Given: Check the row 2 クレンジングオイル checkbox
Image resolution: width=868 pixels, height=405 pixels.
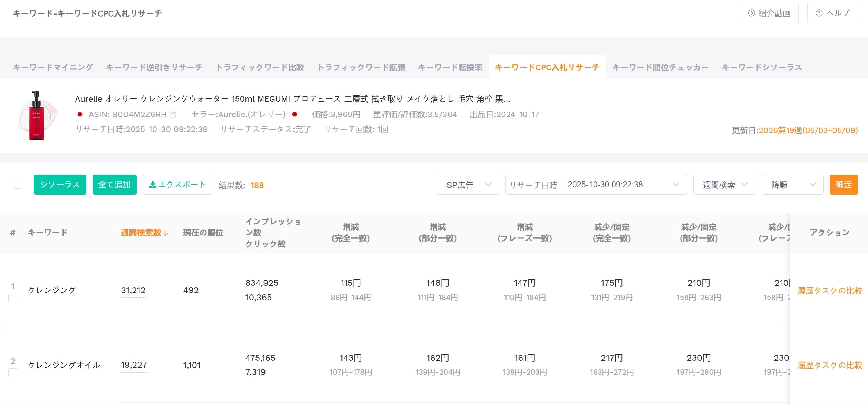Looking at the screenshot, I should [13, 373].
